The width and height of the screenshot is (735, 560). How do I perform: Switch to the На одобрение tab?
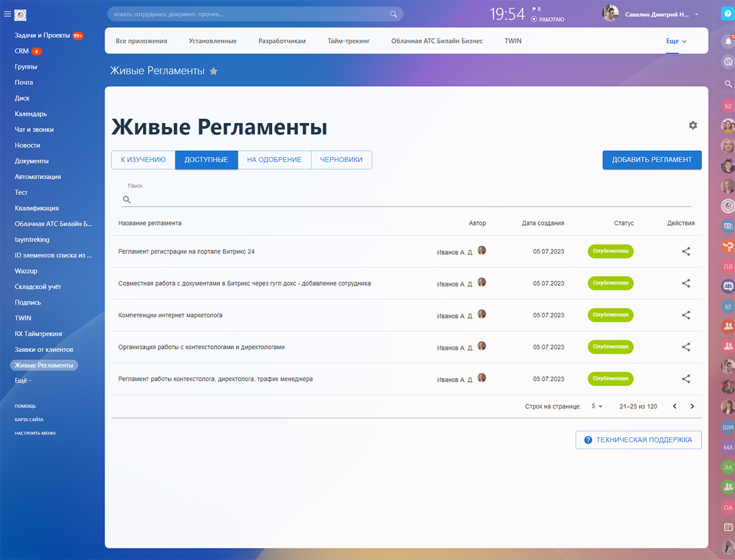pos(274,160)
